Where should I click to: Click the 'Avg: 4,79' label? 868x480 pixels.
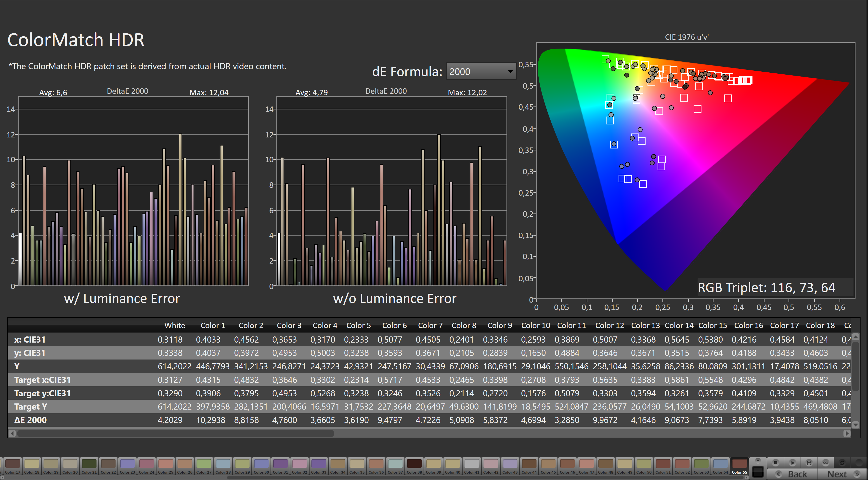(311, 92)
